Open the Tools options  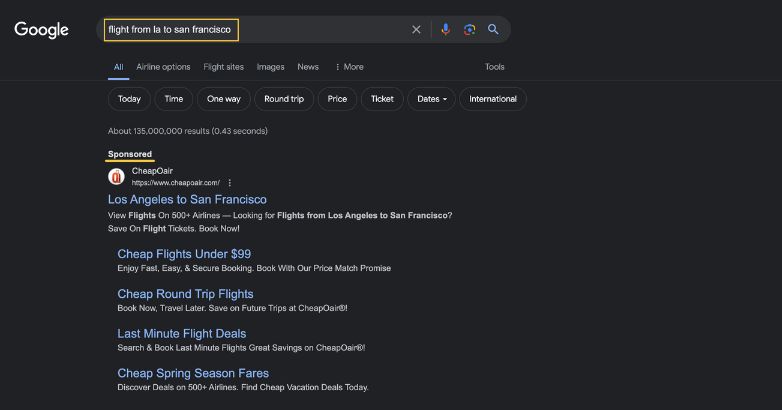click(x=494, y=67)
